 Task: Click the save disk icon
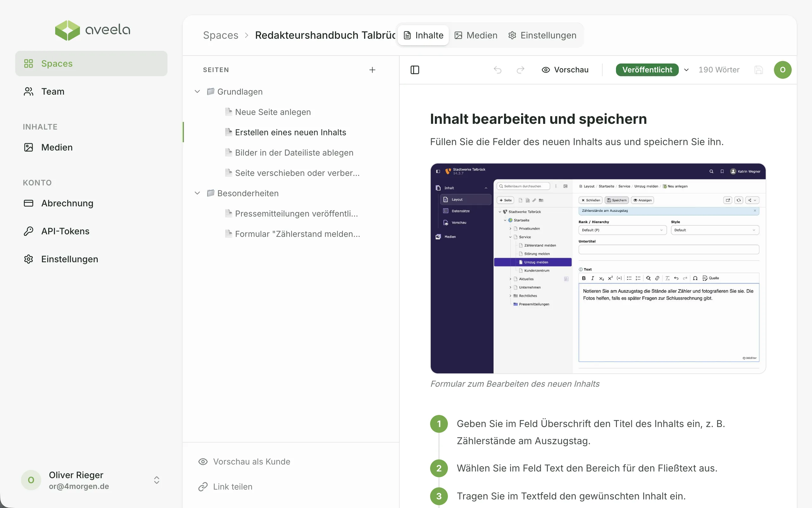(758, 70)
